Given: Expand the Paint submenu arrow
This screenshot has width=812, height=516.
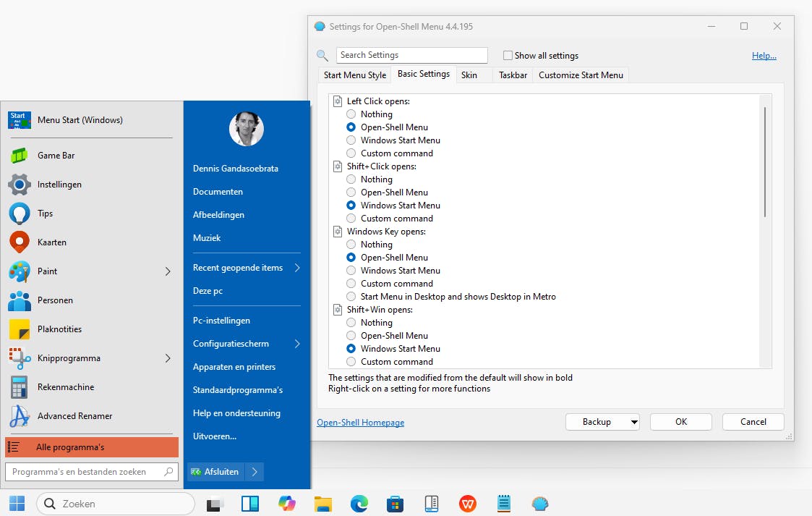Looking at the screenshot, I should pyautogui.click(x=168, y=271).
